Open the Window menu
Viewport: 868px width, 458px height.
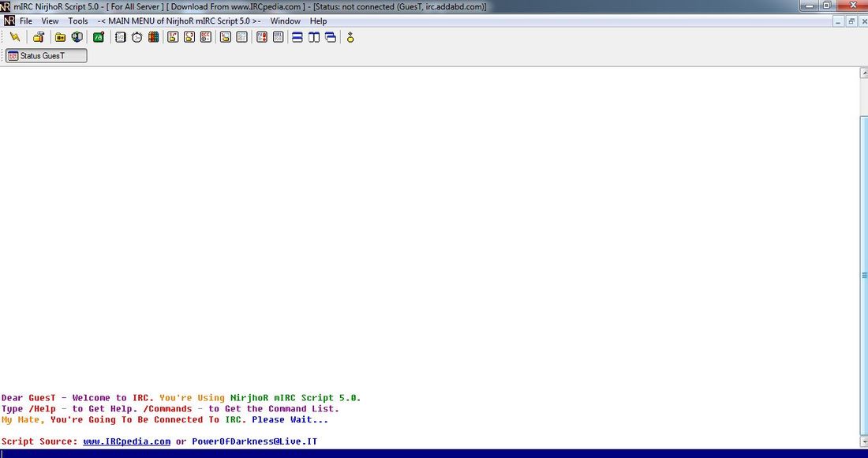(285, 21)
